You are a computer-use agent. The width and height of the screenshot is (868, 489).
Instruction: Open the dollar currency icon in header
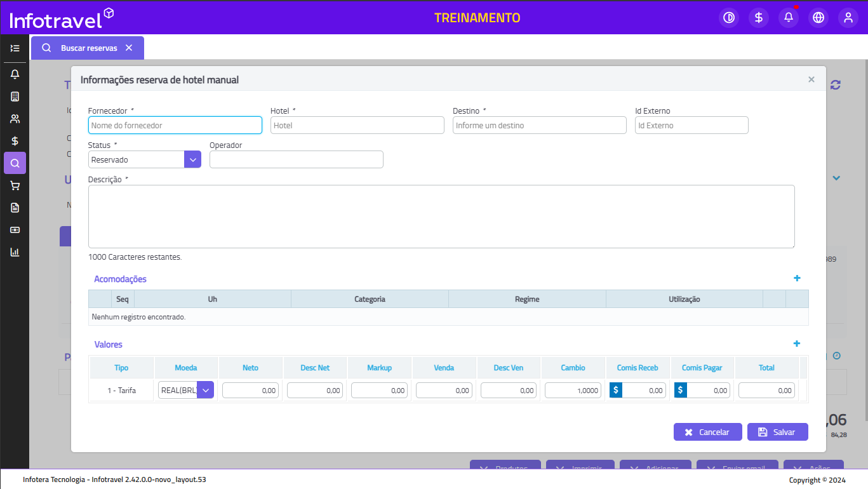[x=759, y=18]
